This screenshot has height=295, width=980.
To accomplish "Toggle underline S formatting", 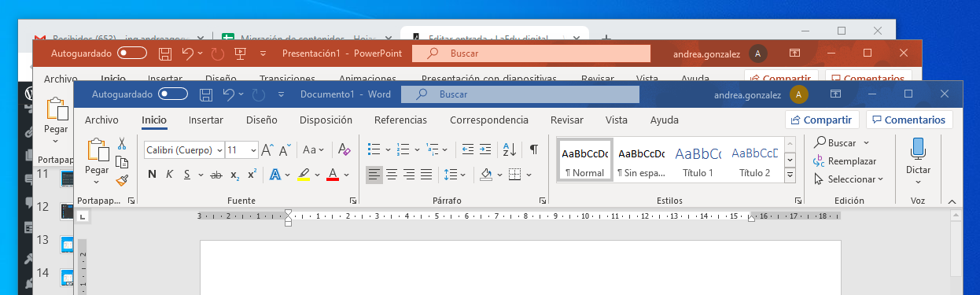I will pos(186,174).
